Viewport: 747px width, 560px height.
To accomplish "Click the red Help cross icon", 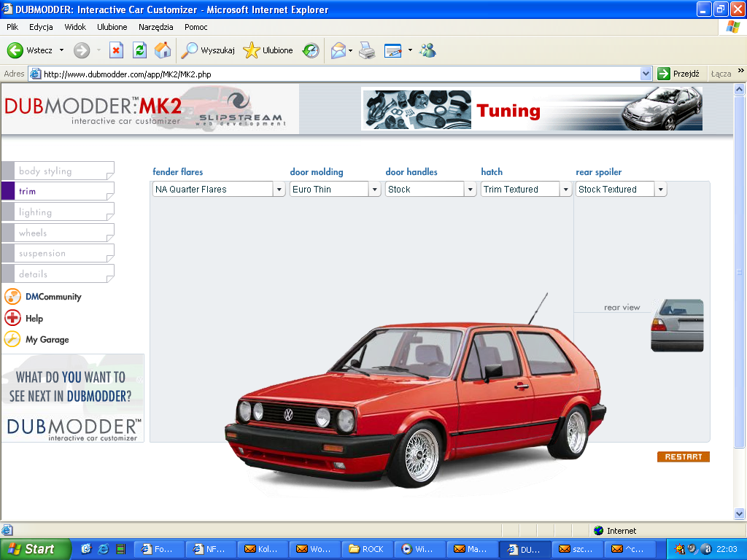I will [x=12, y=318].
